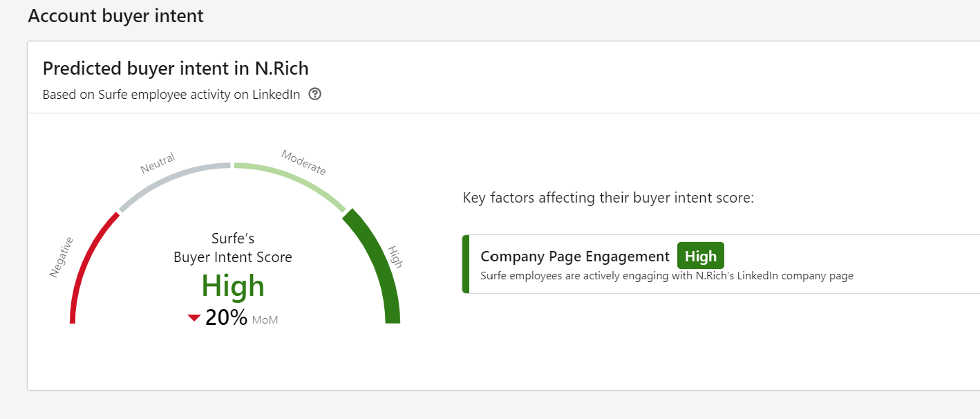This screenshot has width=980, height=419.
Task: Click the Surfe's Buyer Intent Score caption
Action: (233, 248)
